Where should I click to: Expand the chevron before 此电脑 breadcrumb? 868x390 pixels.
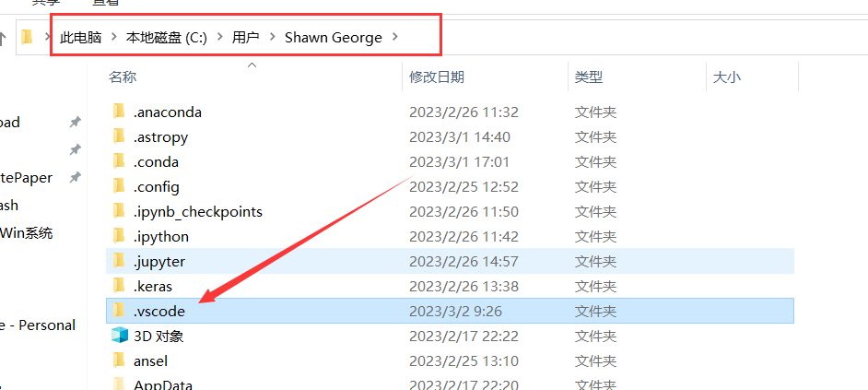(x=48, y=37)
